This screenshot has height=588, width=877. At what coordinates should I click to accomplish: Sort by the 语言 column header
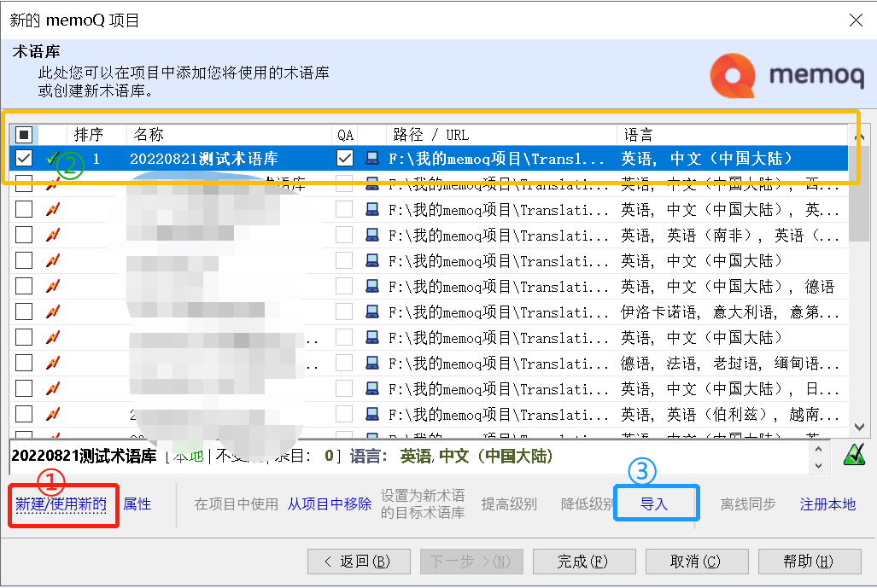pos(732,135)
